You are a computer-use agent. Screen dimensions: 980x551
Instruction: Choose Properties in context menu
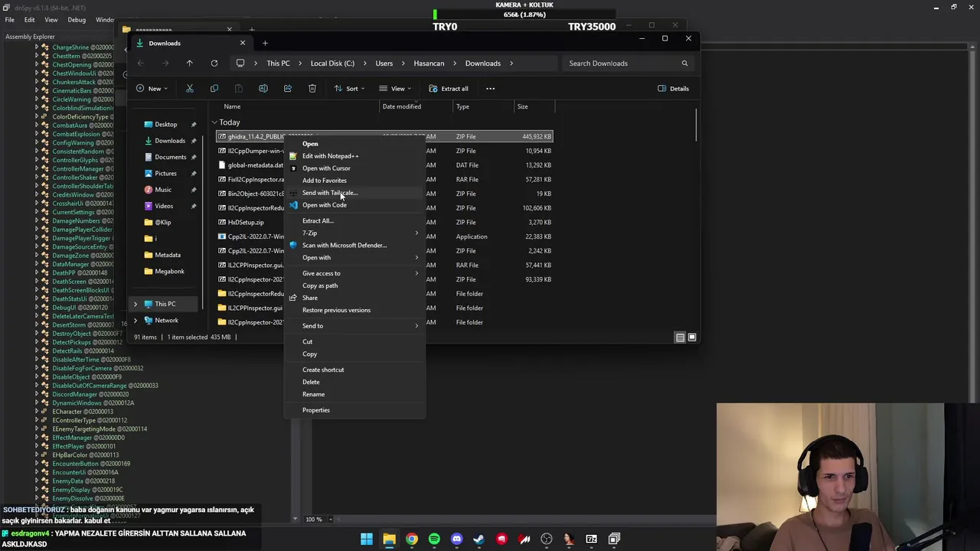pos(354,410)
